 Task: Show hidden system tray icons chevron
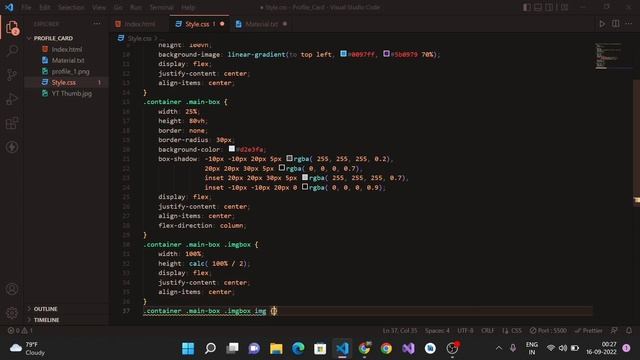pos(499,348)
